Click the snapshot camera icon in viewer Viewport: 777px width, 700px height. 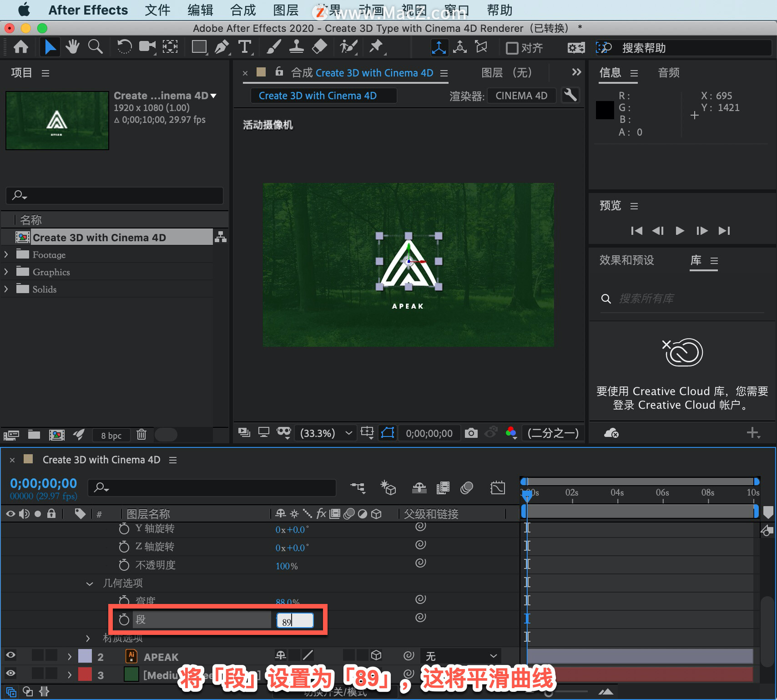coord(471,433)
